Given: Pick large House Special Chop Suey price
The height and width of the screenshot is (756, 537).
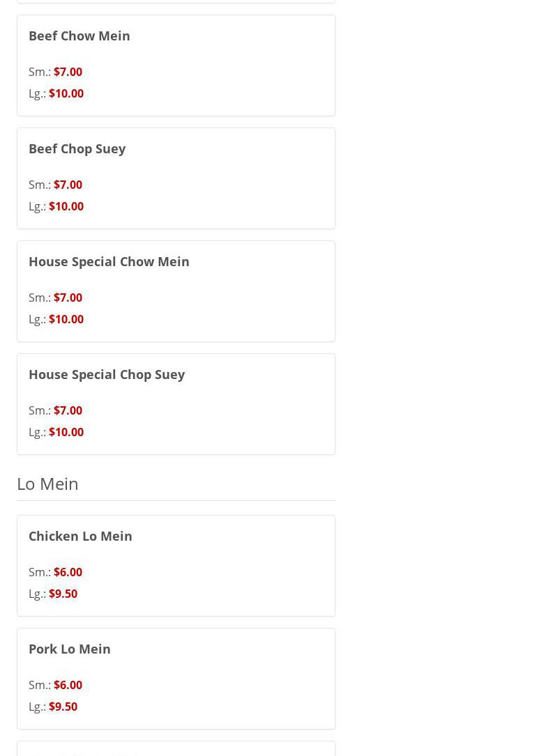Looking at the screenshot, I should tap(66, 432).
